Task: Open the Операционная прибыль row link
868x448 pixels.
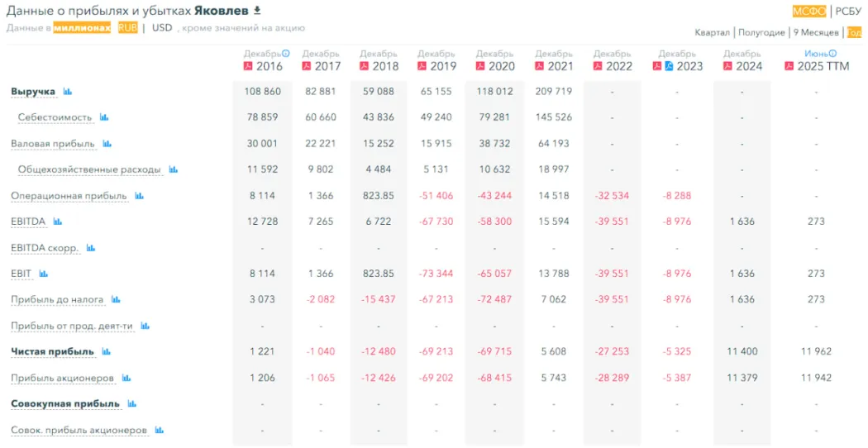Action: point(69,196)
